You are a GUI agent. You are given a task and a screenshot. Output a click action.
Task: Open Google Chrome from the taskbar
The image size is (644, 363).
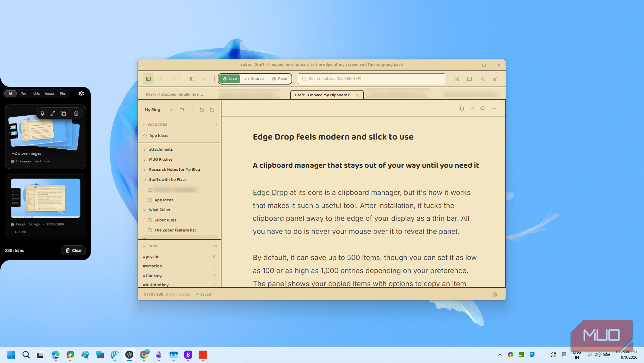(x=144, y=355)
